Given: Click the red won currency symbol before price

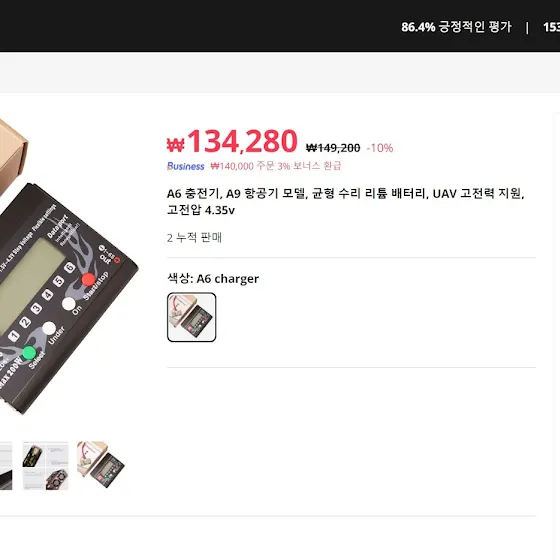Looking at the screenshot, I should click(x=175, y=144).
